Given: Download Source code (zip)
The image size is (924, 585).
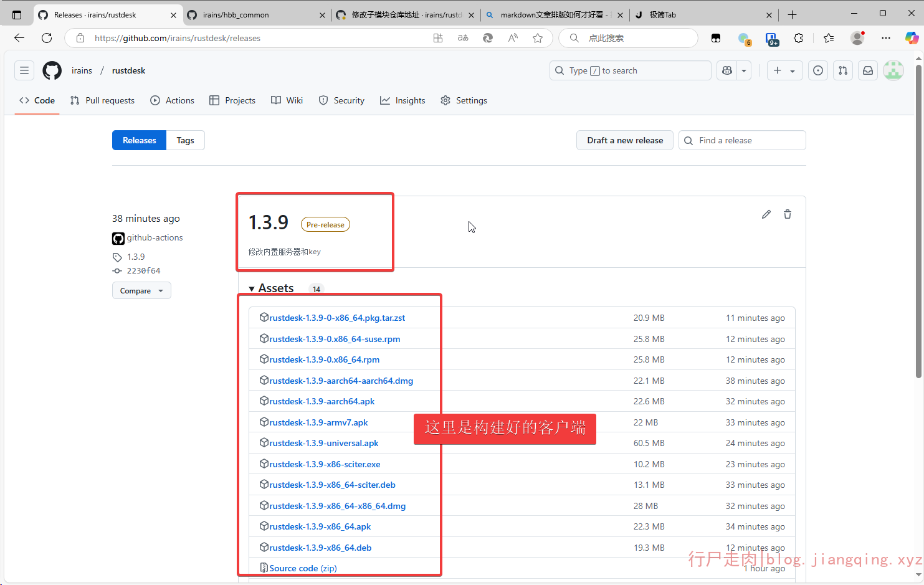Looking at the screenshot, I should tap(303, 568).
